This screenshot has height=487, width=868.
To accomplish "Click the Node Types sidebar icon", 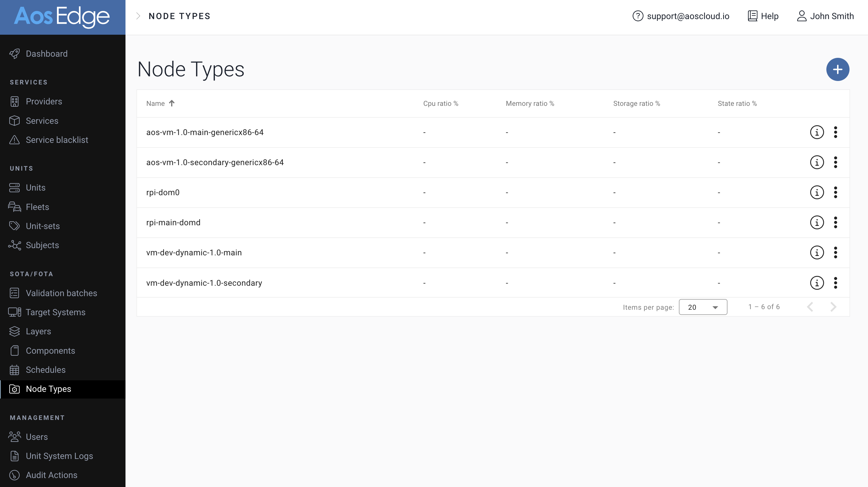I will [x=14, y=389].
